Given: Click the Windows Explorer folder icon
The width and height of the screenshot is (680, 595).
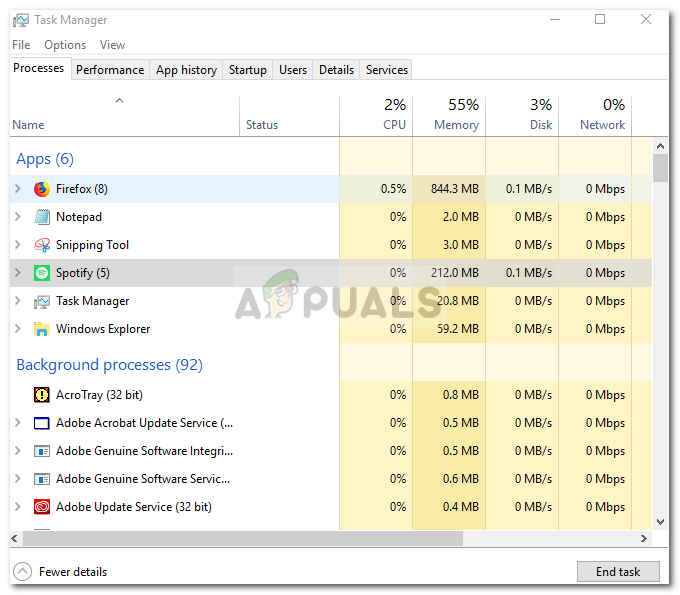Looking at the screenshot, I should coord(42,329).
